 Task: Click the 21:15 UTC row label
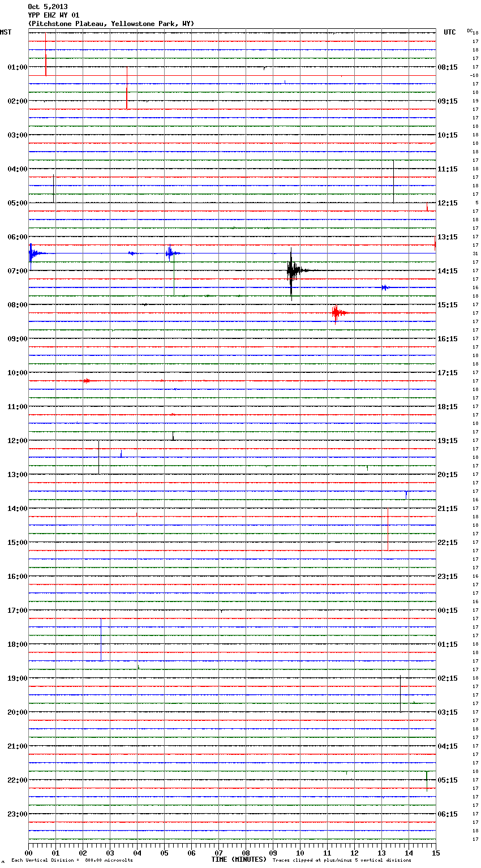tap(448, 509)
